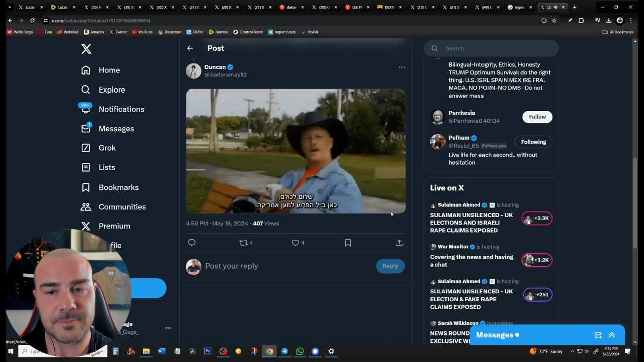
Task: Open @isadoramay12 handle link
Action: (225, 75)
